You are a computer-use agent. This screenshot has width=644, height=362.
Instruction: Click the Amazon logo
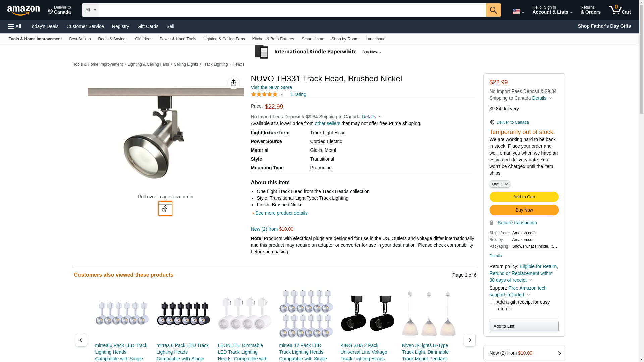click(x=23, y=11)
